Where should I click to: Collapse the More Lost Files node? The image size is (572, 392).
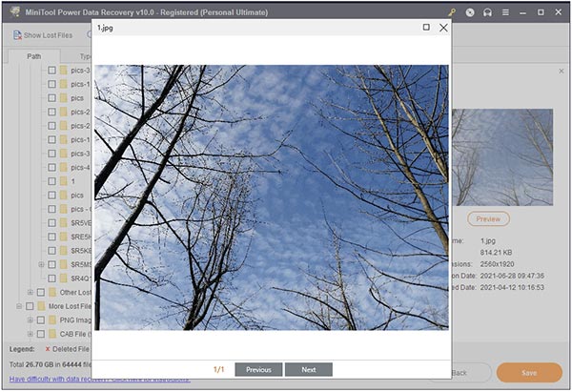[18, 306]
